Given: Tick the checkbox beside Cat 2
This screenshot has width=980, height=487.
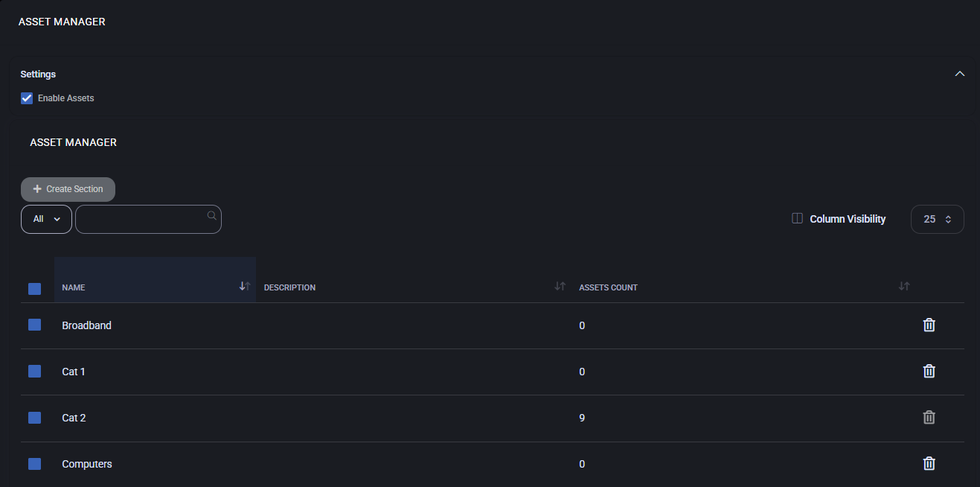Looking at the screenshot, I should click(x=34, y=418).
